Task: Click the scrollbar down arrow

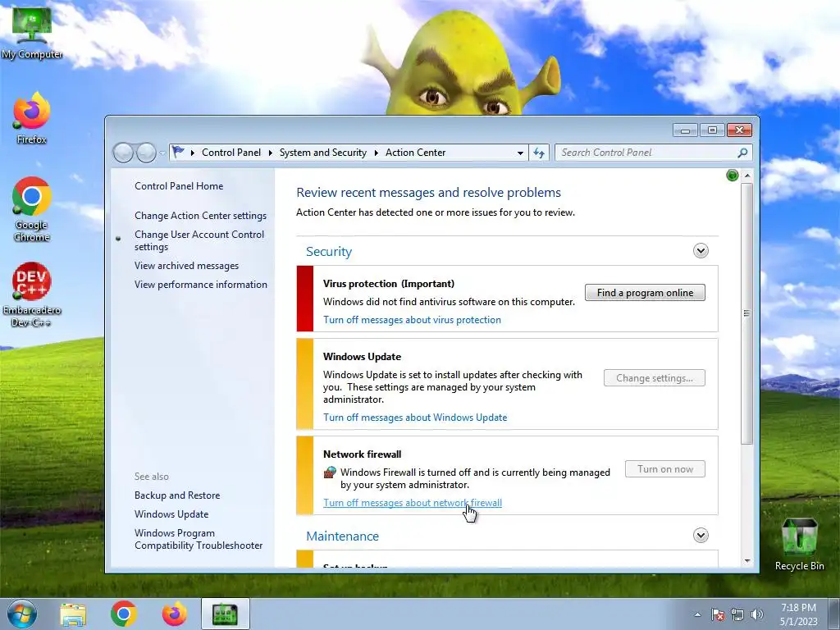Action: 746,561
